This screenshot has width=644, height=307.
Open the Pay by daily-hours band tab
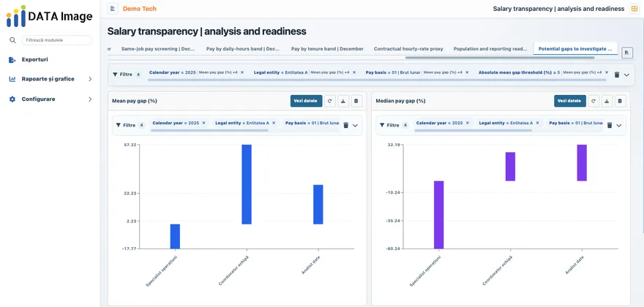coord(243,49)
